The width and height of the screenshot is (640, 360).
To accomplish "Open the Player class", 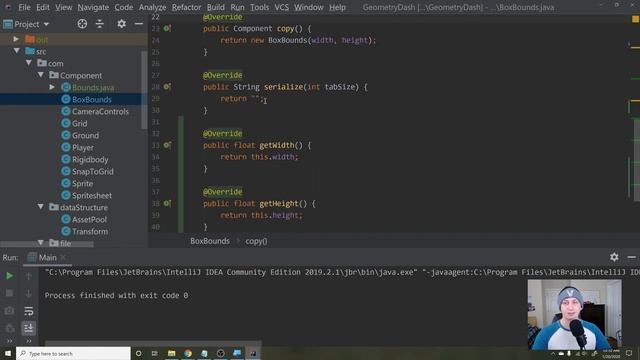I will (x=83, y=147).
